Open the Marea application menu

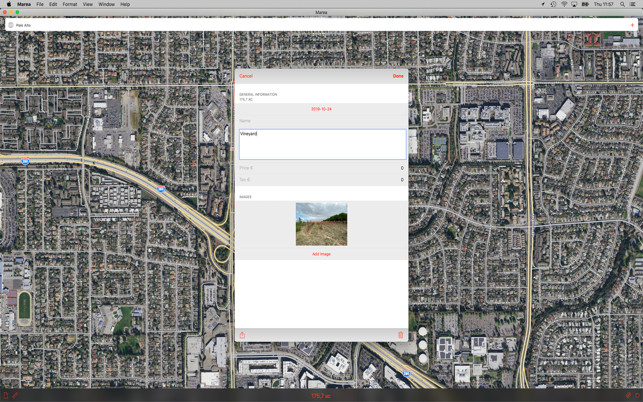click(x=24, y=4)
